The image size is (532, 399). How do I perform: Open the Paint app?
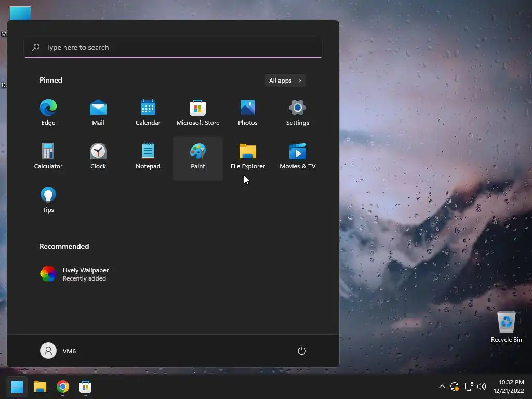coord(198,158)
